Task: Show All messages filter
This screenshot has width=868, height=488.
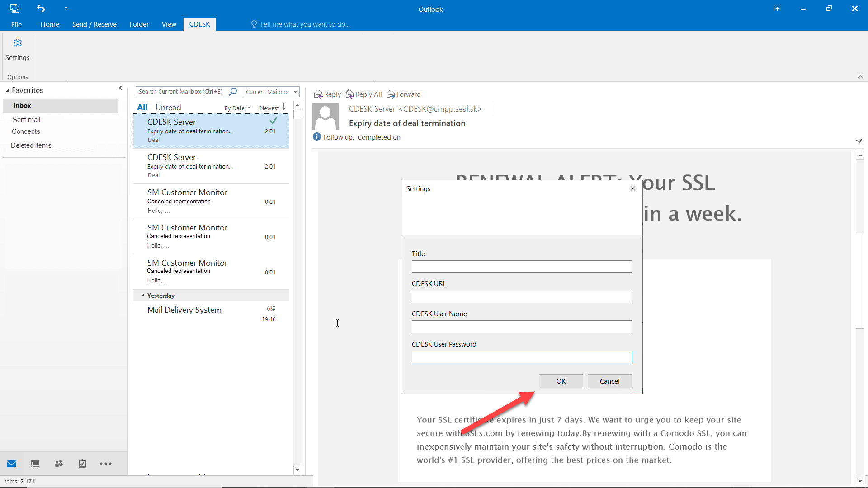Action: 142,108
